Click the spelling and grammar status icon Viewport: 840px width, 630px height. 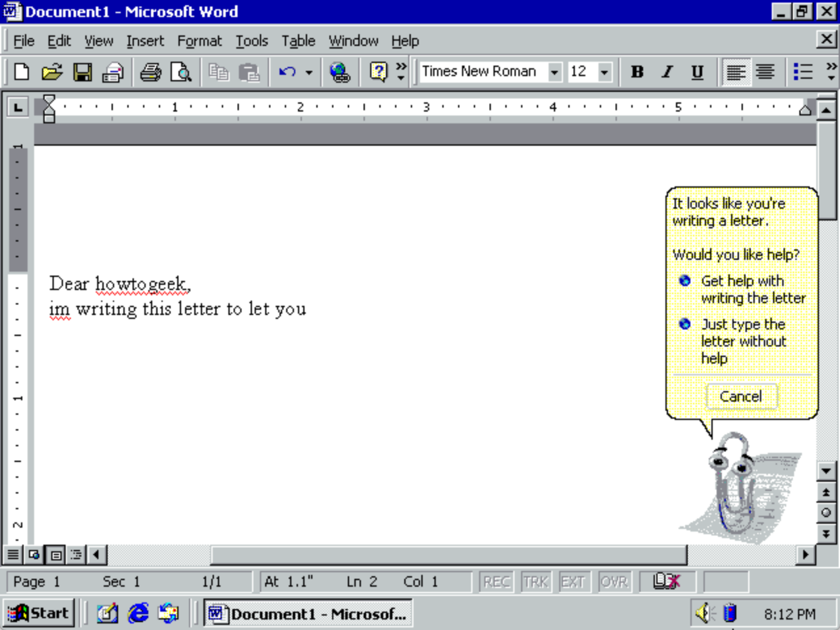(x=667, y=581)
